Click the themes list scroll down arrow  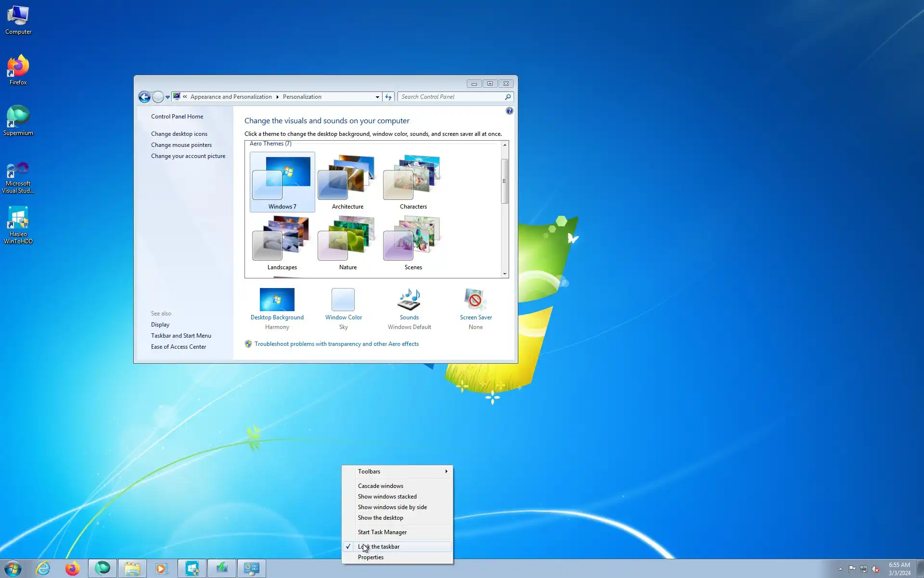pos(505,274)
